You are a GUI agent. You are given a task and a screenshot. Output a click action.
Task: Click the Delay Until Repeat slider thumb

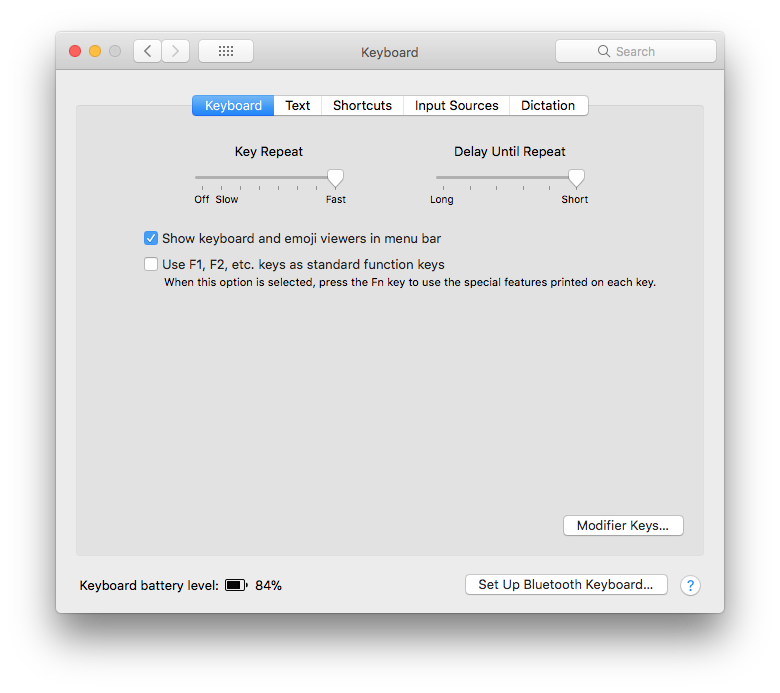pos(576,178)
